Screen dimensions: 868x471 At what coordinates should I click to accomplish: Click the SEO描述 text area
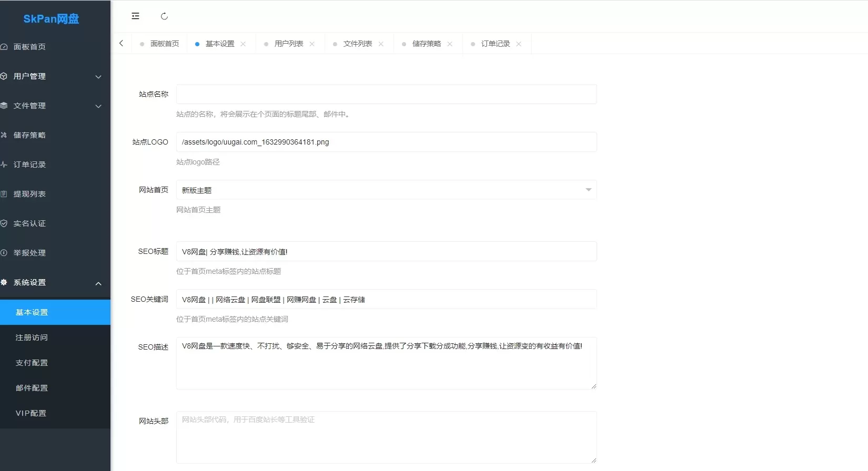tap(386, 363)
